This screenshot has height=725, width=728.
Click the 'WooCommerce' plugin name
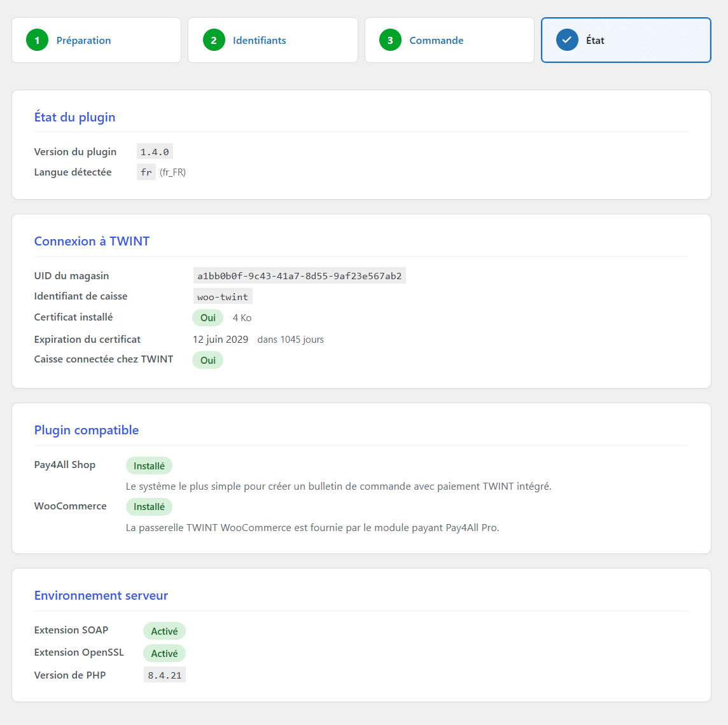pyautogui.click(x=70, y=506)
